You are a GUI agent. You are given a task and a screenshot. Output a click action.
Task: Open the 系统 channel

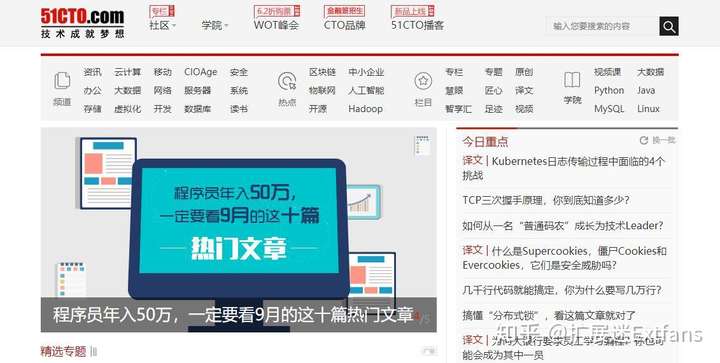239,90
